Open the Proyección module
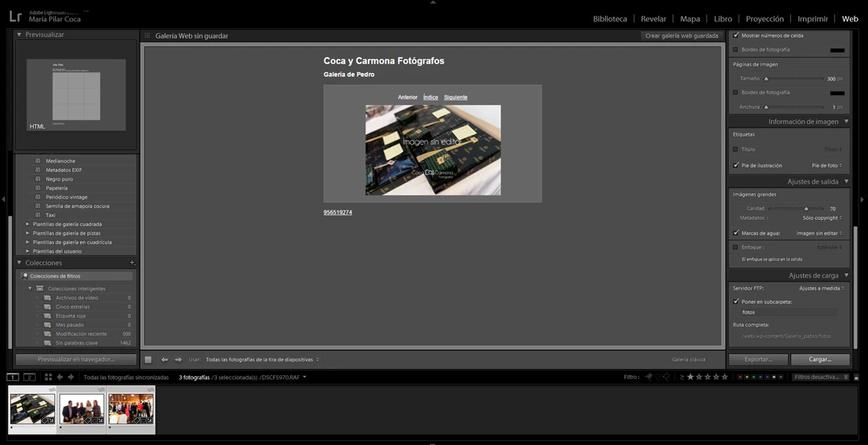 [764, 19]
